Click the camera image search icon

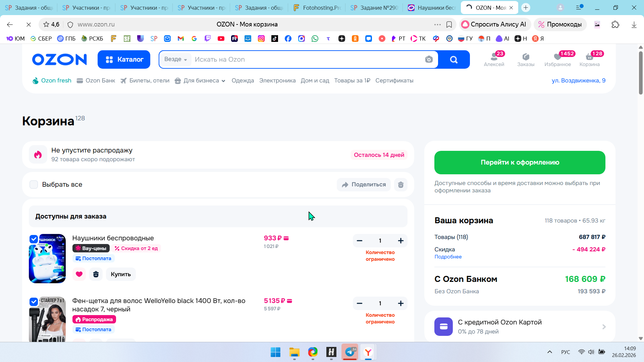click(429, 60)
